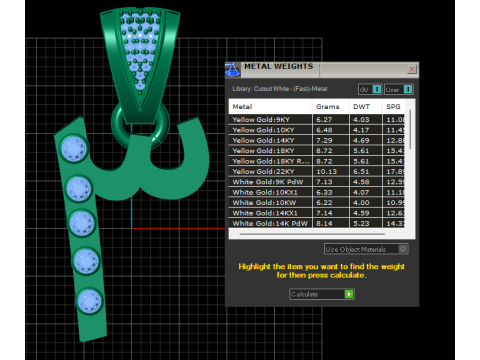Select the Yellow Gold:18KY row
480x360 pixels.
coord(317,151)
